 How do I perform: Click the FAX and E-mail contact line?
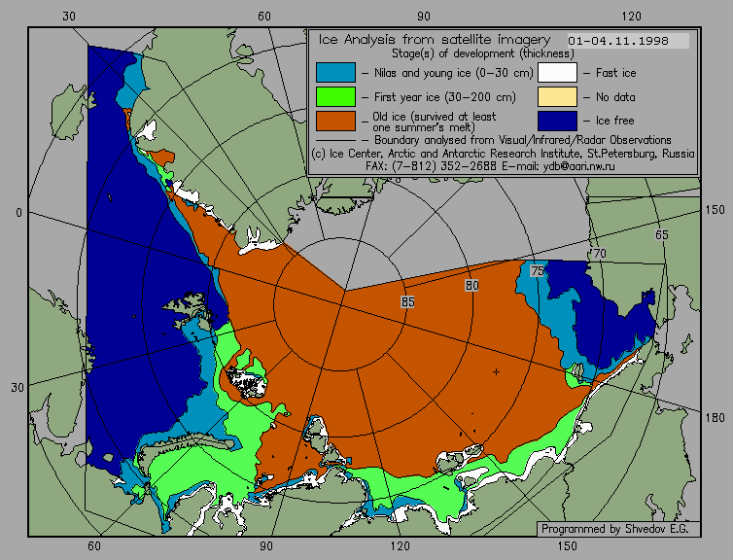click(490, 166)
